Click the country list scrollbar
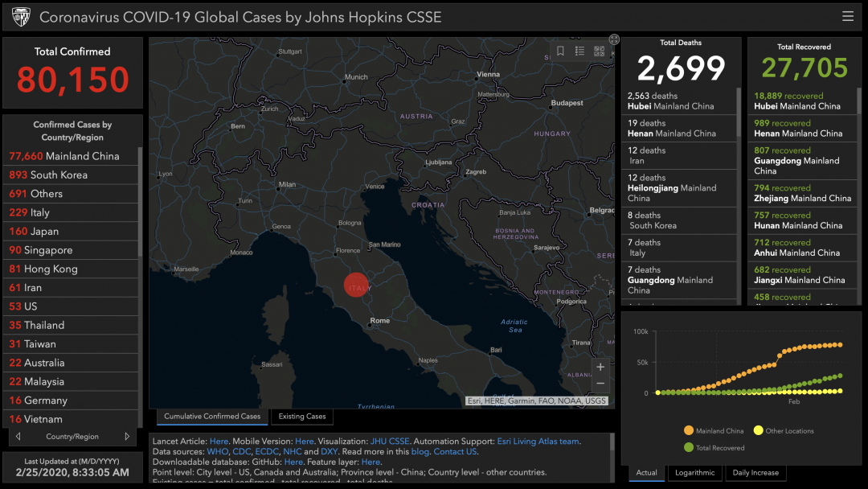Image resolution: width=868 pixels, height=489 pixels. (x=140, y=202)
